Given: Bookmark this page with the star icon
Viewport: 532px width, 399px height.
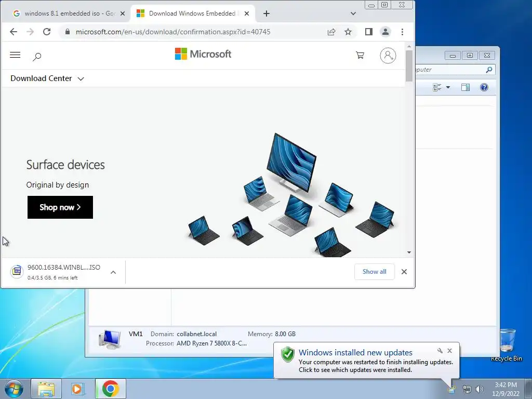Looking at the screenshot, I should 348,32.
